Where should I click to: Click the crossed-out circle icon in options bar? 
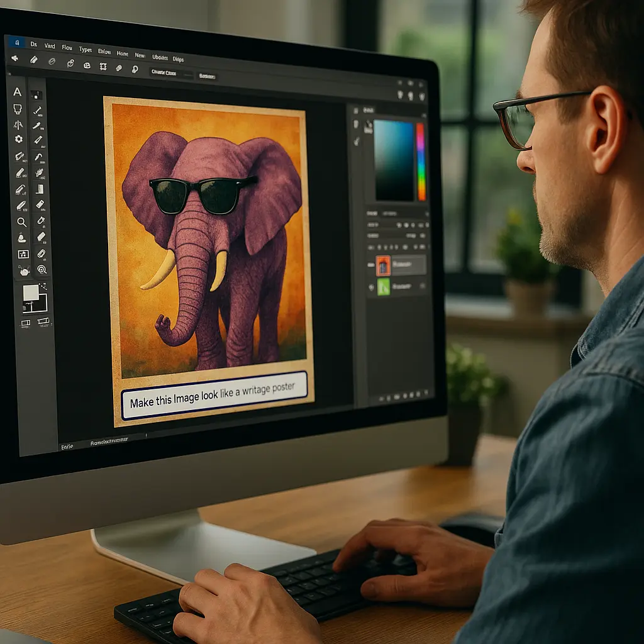tap(52, 62)
